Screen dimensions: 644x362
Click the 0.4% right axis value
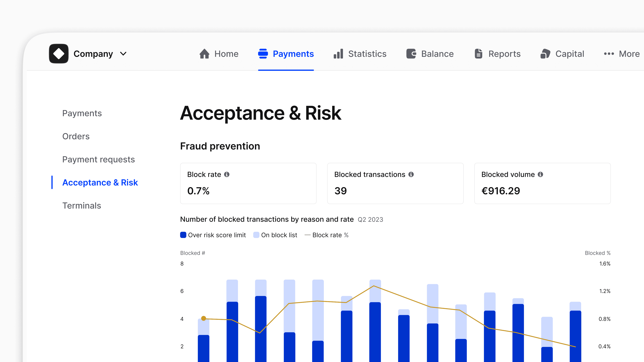coord(604,347)
